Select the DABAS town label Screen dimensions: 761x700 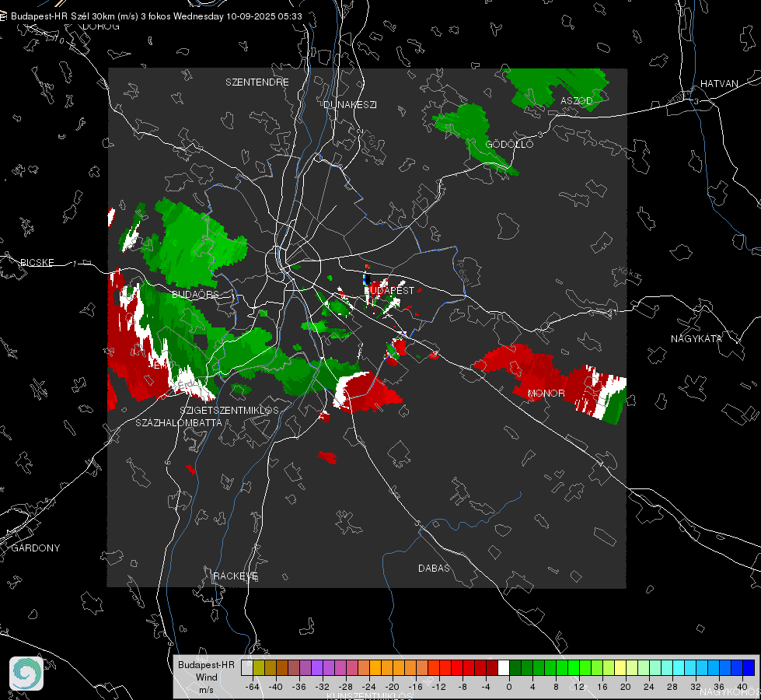coord(434,568)
